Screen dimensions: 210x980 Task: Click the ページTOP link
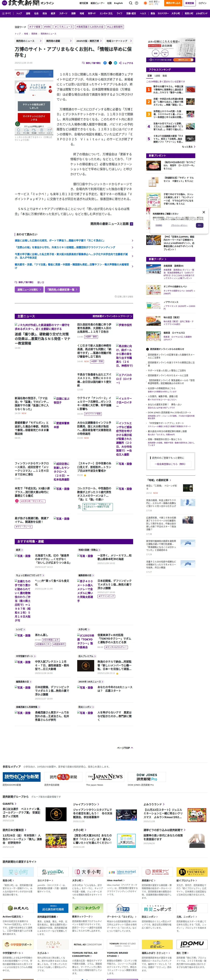125,748
